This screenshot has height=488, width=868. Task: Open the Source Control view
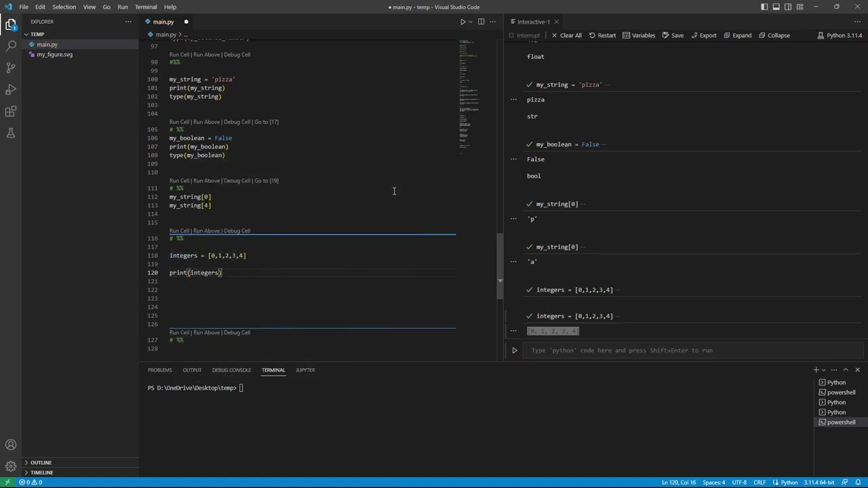pyautogui.click(x=11, y=68)
